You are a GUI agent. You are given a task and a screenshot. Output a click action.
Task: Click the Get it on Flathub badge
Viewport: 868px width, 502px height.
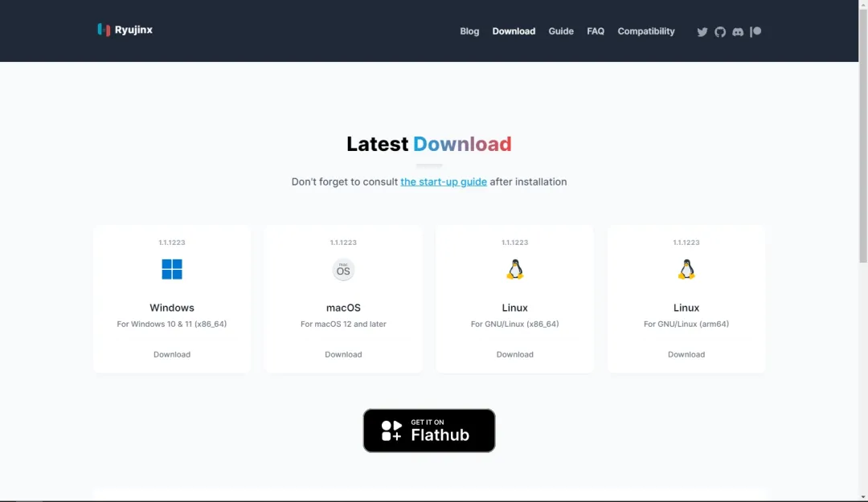[x=429, y=431]
